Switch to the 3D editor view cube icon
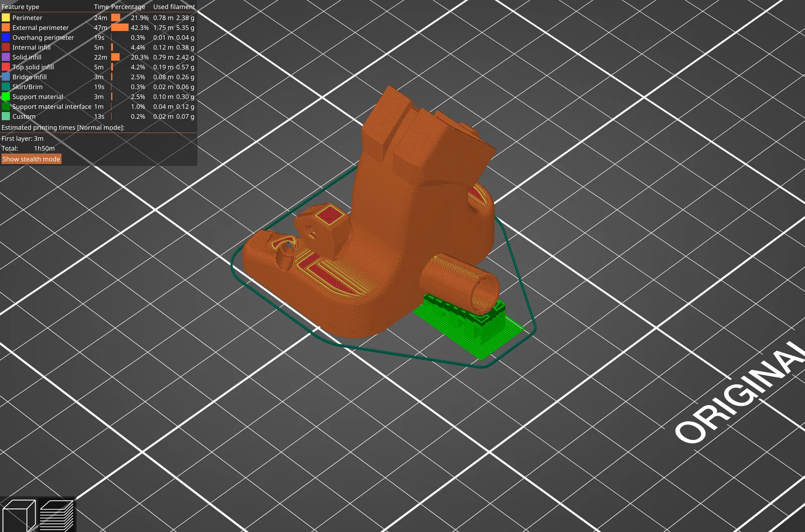805x532 pixels. coord(19,515)
